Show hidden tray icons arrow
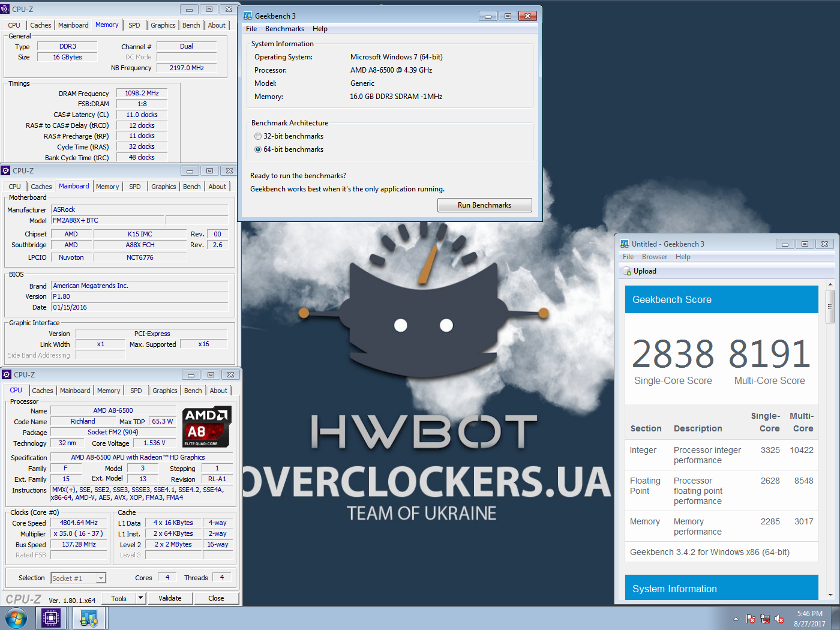This screenshot has width=840, height=630. coord(736,619)
